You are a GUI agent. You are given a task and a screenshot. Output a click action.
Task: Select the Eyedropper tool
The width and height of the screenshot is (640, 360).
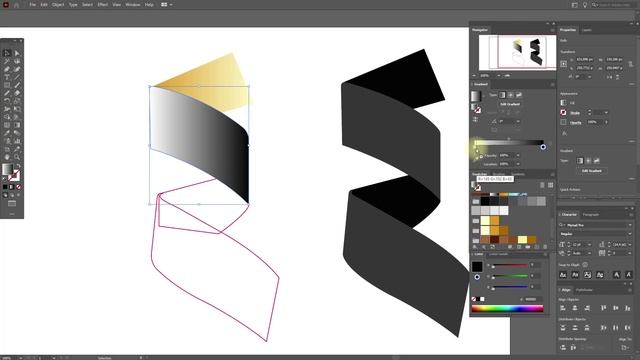(7, 133)
